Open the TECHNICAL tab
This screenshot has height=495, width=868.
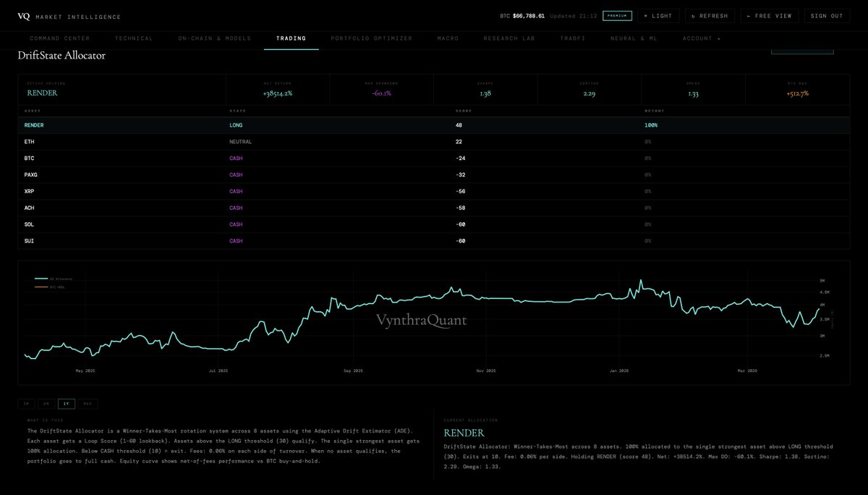click(134, 38)
